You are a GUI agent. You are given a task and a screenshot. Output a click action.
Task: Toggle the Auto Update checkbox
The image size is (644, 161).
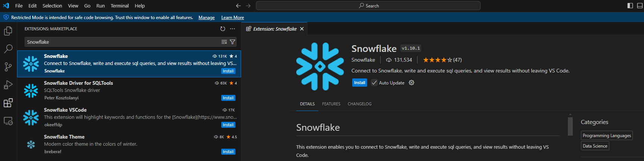(x=374, y=83)
